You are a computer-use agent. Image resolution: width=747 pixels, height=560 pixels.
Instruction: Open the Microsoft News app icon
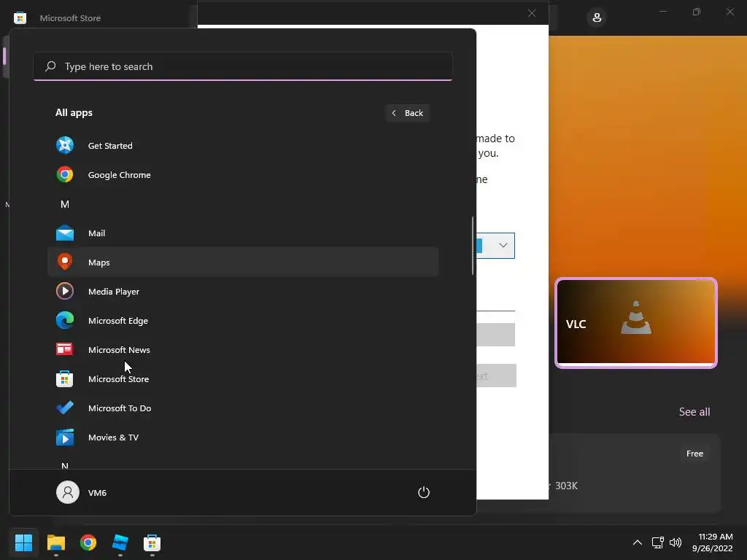64,349
